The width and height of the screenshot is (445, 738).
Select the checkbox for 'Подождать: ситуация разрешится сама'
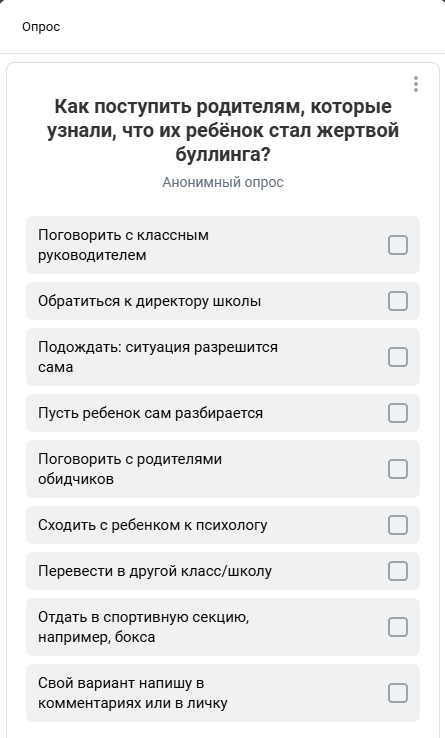398,357
